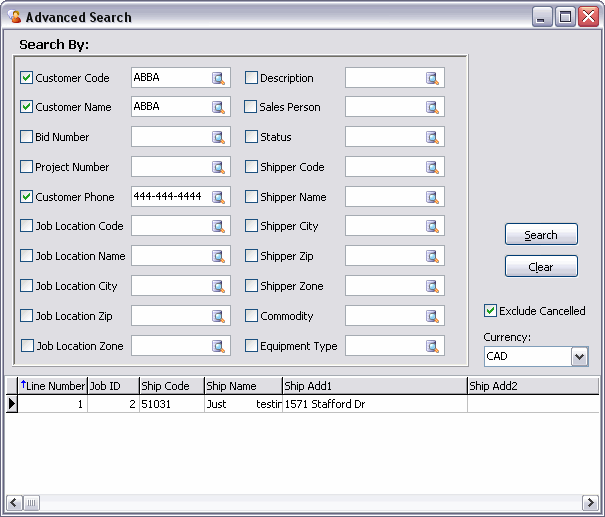605x517 pixels.
Task: Click the lookup icon in Customer Code field
Action: coord(218,78)
